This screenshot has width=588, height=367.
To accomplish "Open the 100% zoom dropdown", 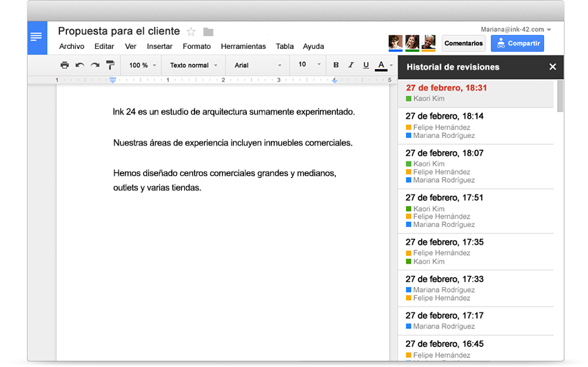I will [142, 66].
